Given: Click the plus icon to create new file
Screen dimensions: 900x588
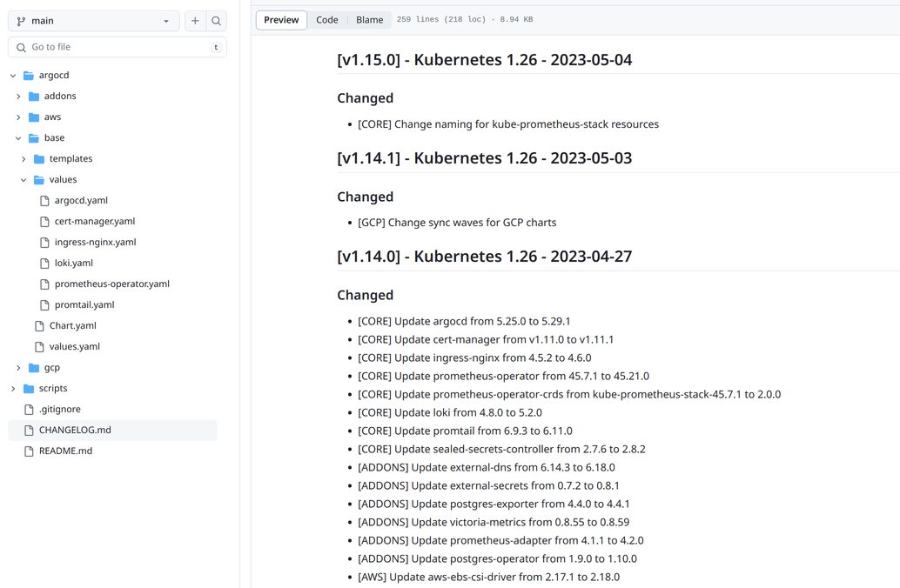Looking at the screenshot, I should tap(195, 20).
